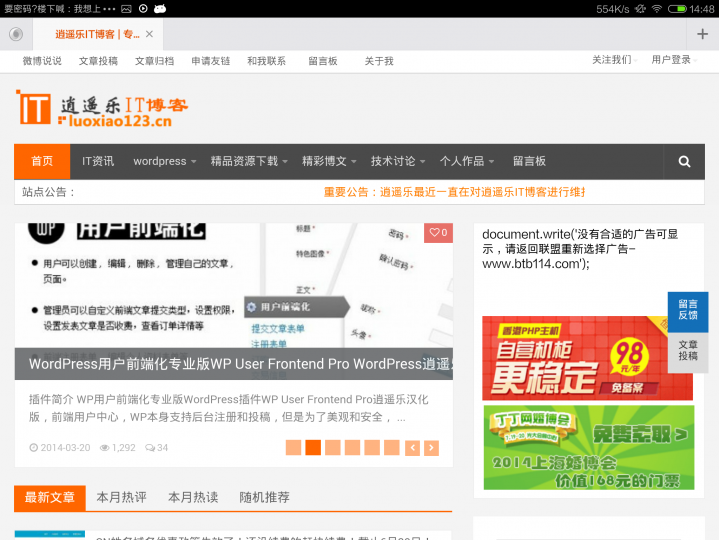This screenshot has width=719, height=540.
Task: Click the comment bubble icon showing 34
Action: pos(150,448)
